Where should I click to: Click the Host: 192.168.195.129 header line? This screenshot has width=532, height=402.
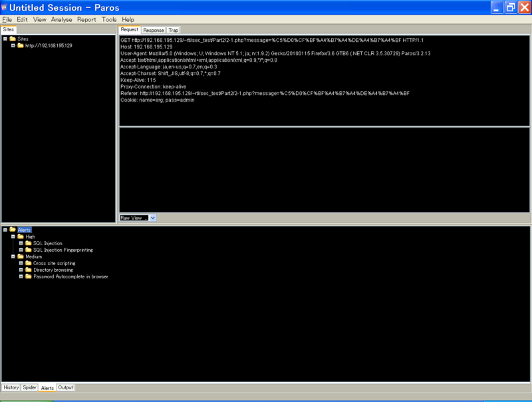[x=146, y=47]
